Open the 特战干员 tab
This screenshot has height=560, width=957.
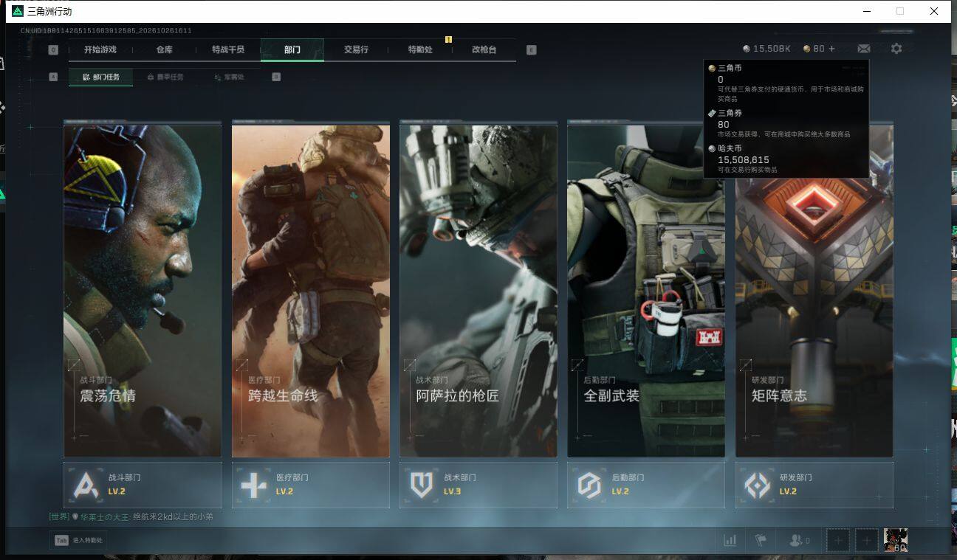pos(228,50)
